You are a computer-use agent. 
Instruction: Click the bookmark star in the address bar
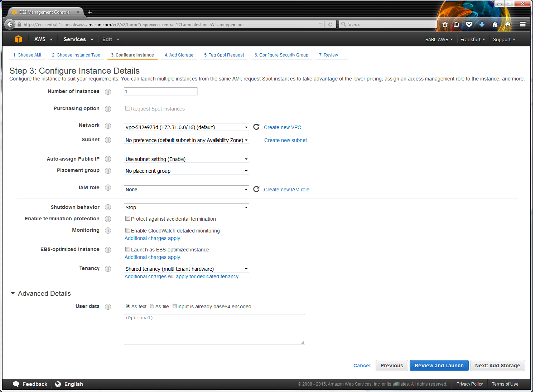pos(445,24)
